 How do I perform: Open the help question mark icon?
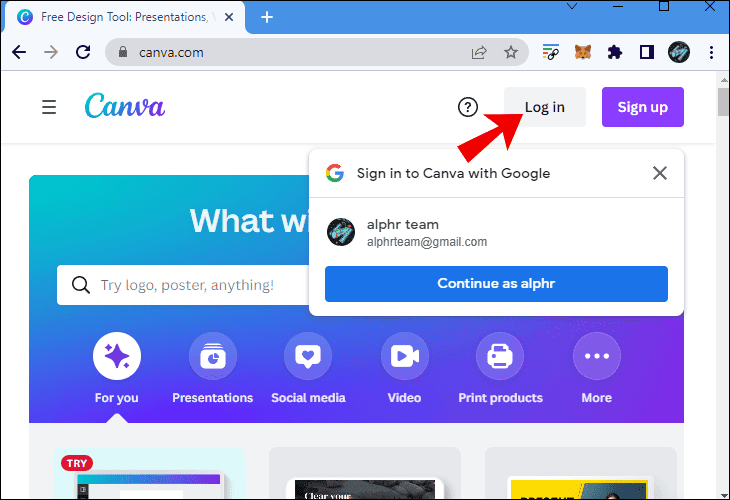467,107
